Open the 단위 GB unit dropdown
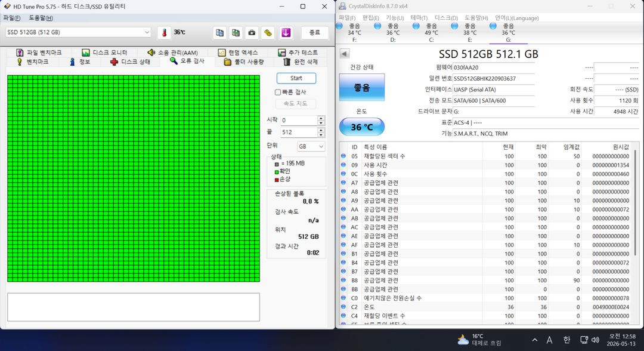The width and height of the screenshot is (644, 351). point(311,146)
